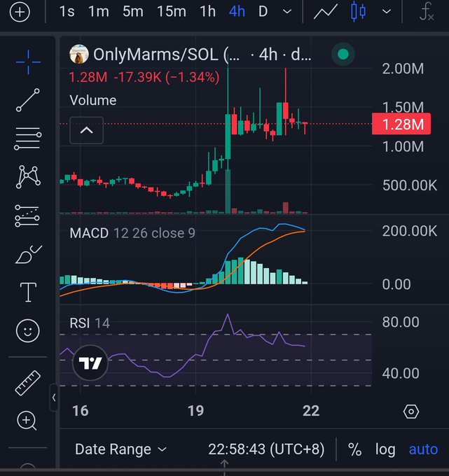The image size is (449, 476).
Task: Click the 16 date on time axis
Action: coord(80,411)
